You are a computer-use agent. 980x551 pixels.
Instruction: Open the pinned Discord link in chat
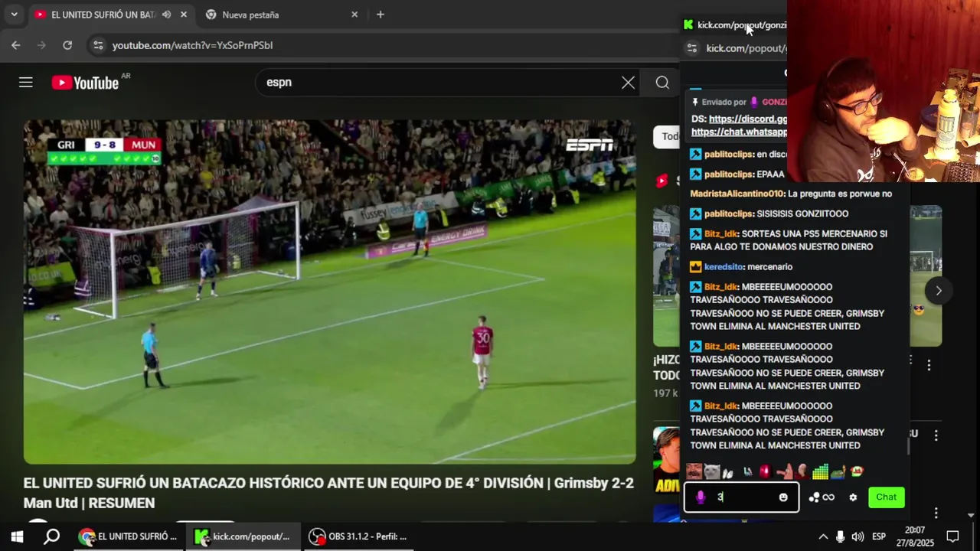click(x=748, y=119)
